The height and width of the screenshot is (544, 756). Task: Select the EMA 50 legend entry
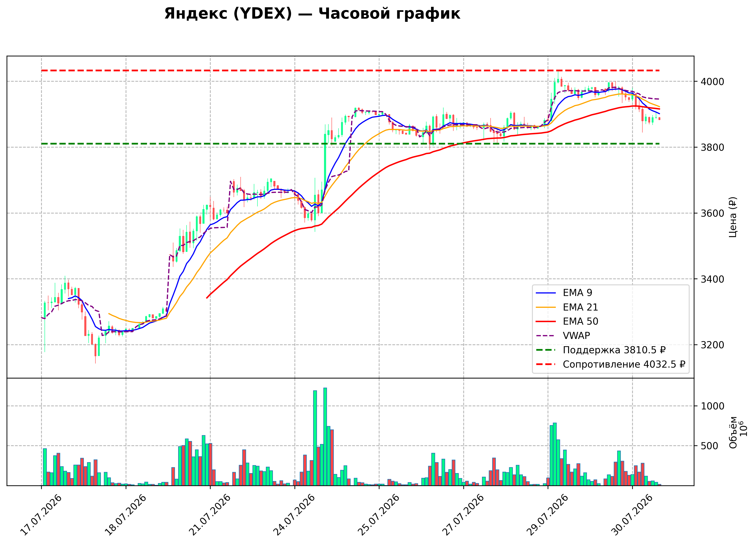pyautogui.click(x=567, y=321)
